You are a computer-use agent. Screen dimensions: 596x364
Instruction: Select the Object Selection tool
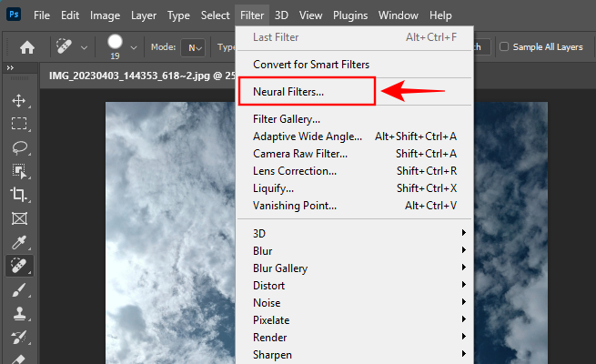click(x=19, y=171)
